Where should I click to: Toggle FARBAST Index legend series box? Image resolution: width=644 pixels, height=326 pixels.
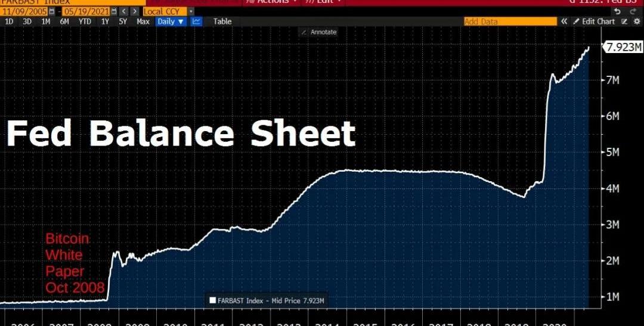(212, 300)
